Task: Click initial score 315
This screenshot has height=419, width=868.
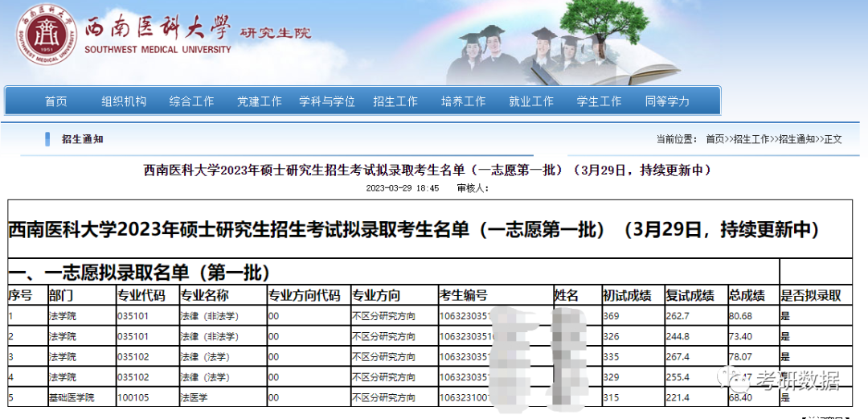Action: (612, 397)
